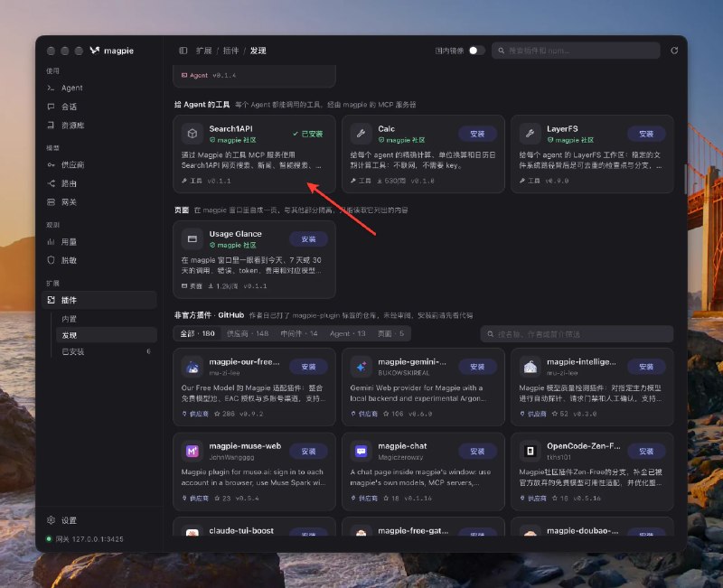Click the magpie-intellige plugin icon
This screenshot has width=723, height=588.
[531, 367]
